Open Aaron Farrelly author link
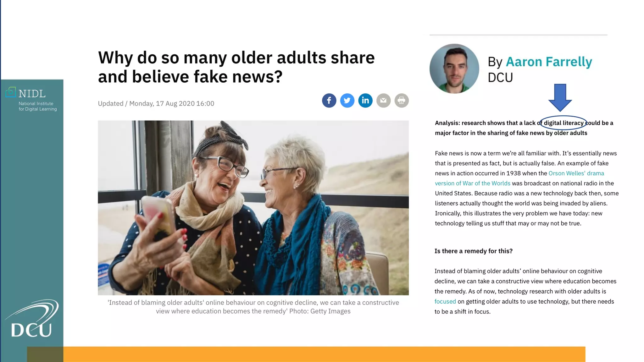Viewport: 644px width, 362px height. tap(549, 62)
